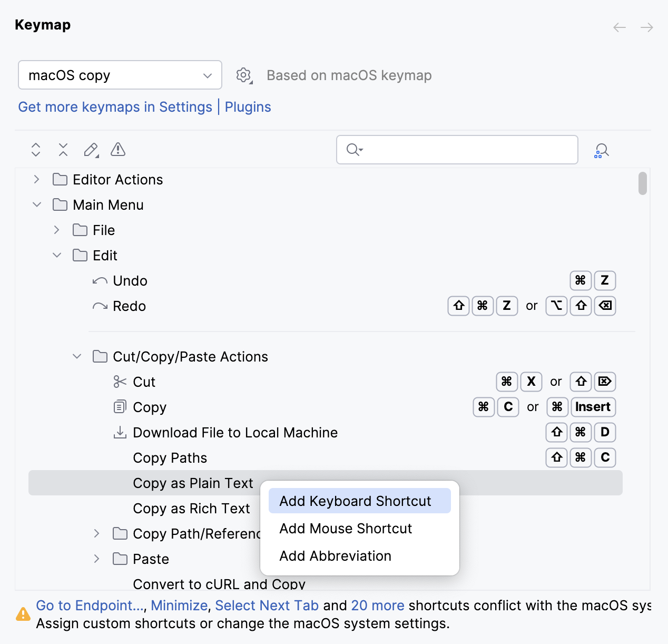668x644 pixels.
Task: Select Add Keyboard Shortcut from the menu
Action: [x=355, y=501]
